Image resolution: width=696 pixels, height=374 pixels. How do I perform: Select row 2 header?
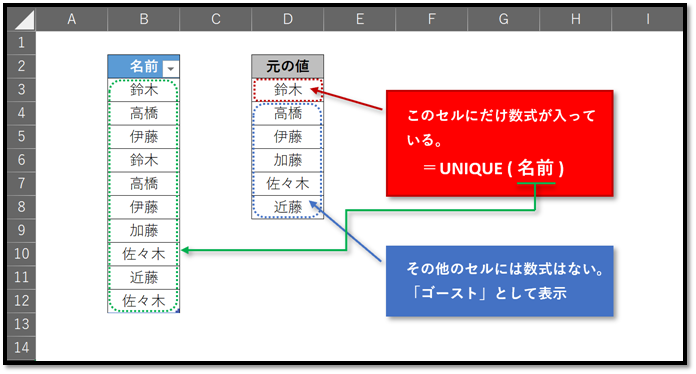click(x=21, y=66)
